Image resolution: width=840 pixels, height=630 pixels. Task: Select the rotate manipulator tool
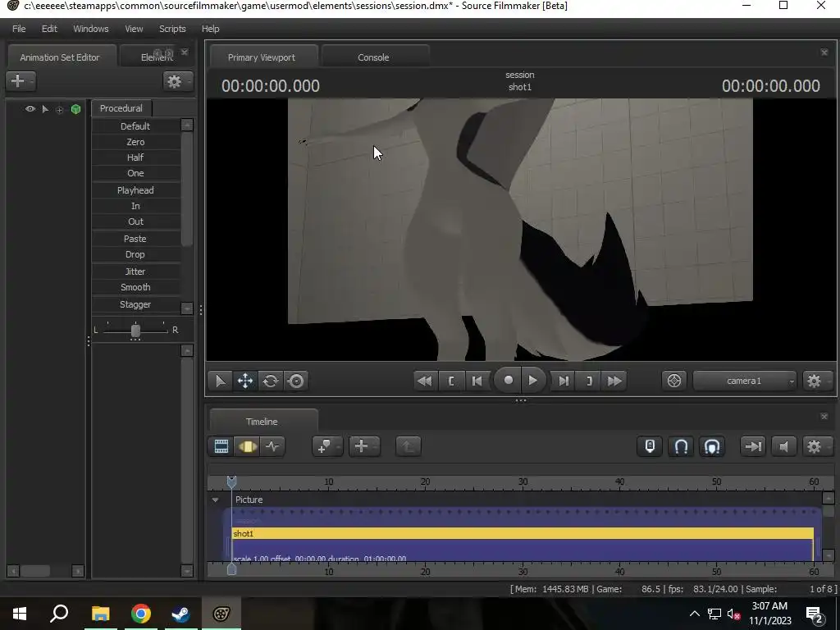pos(271,381)
